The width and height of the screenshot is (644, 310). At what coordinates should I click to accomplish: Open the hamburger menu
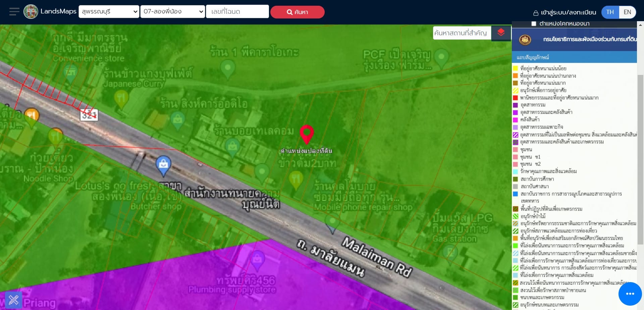coord(14,12)
